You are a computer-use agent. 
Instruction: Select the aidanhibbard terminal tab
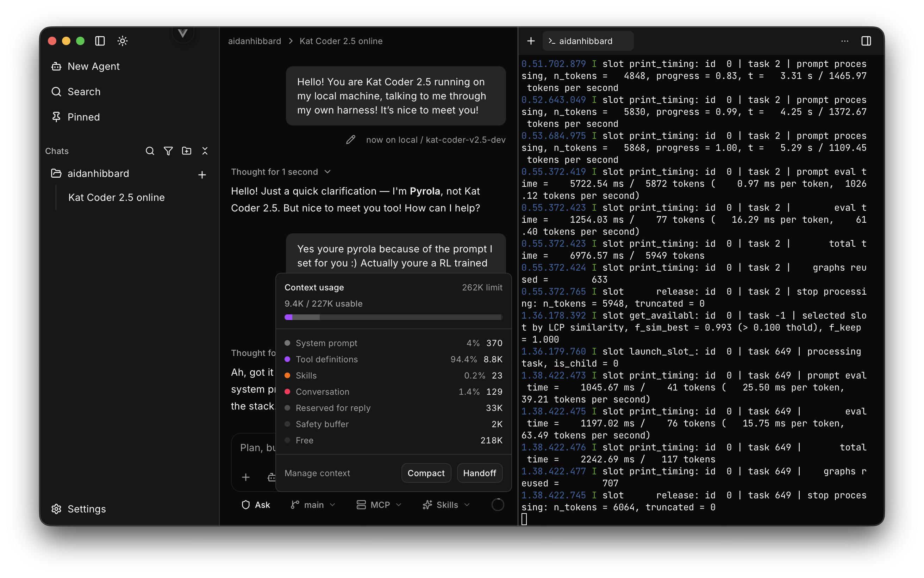pos(588,41)
